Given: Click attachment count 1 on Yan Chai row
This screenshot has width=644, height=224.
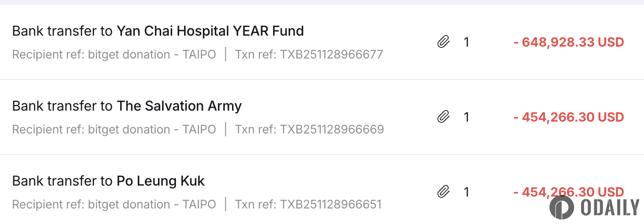Looking at the screenshot, I should [x=466, y=43].
